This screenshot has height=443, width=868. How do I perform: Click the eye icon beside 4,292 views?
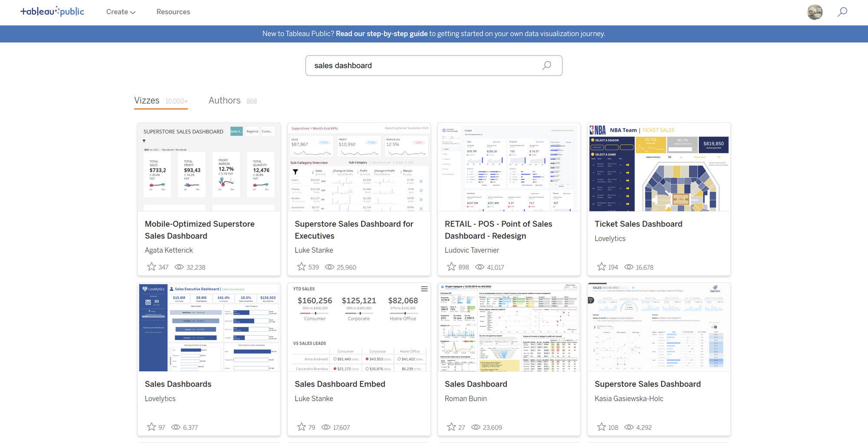pos(629,427)
